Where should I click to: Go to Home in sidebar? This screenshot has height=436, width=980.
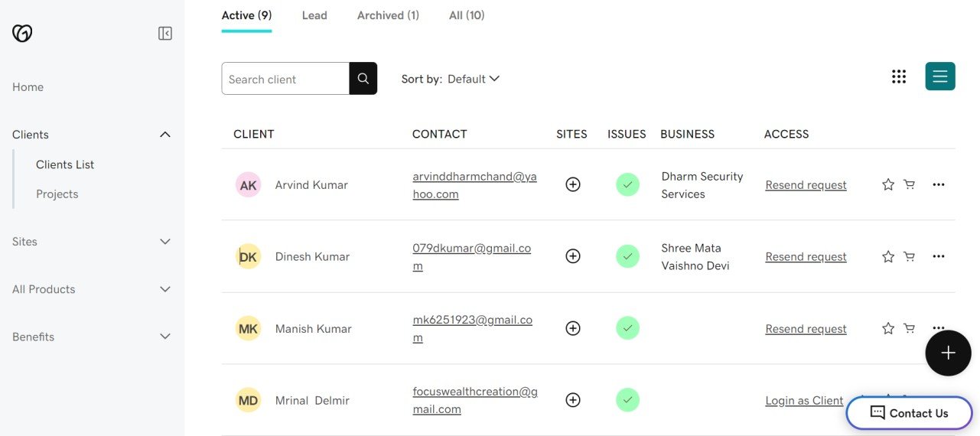tap(28, 87)
